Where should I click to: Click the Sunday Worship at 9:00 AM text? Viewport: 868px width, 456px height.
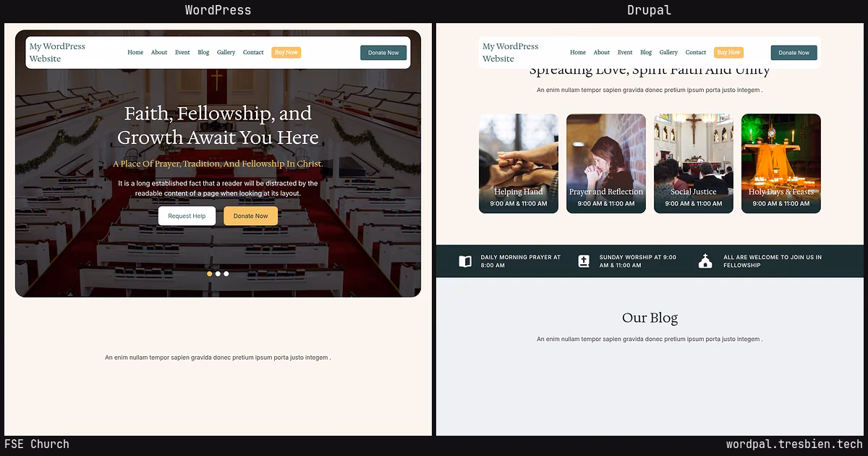pos(638,261)
